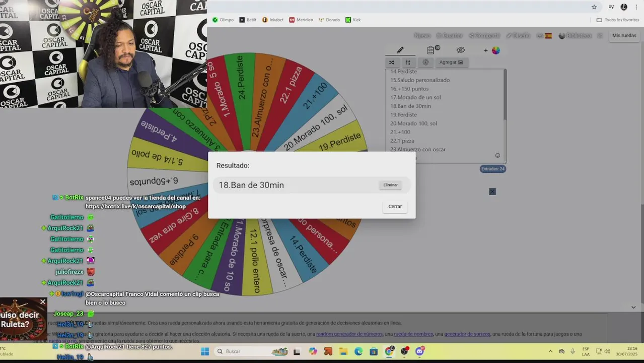Click 'random generador de números' link
The width and height of the screenshot is (644, 363).
[349, 334]
